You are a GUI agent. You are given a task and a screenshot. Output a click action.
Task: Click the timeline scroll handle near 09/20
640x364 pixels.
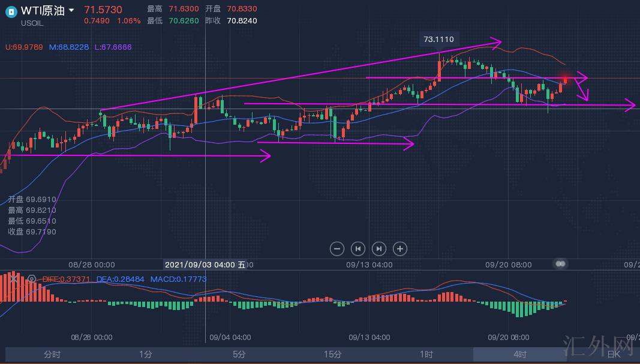pyautogui.click(x=561, y=264)
